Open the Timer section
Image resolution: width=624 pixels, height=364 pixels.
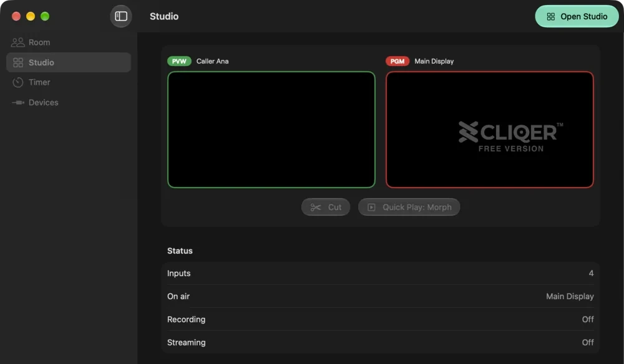click(x=69, y=82)
